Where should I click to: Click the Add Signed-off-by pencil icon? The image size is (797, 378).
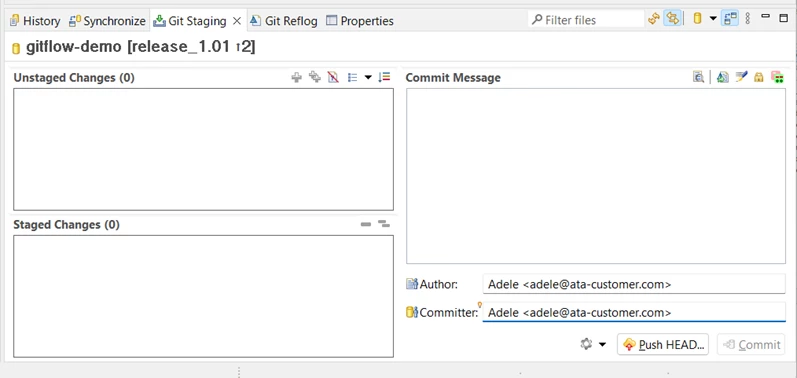click(x=741, y=77)
